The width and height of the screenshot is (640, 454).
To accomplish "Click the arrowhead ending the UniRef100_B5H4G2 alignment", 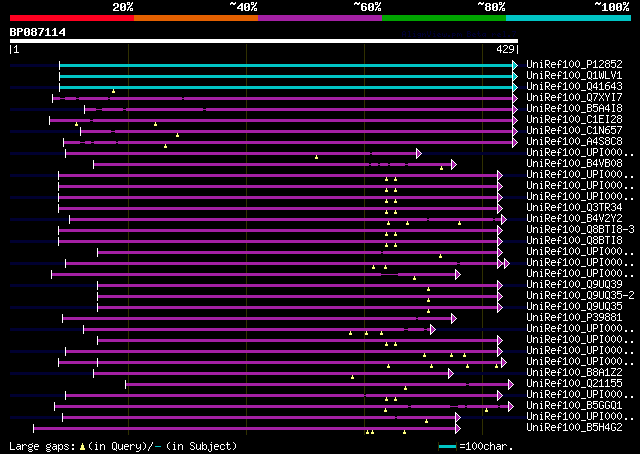I will 457,428.
